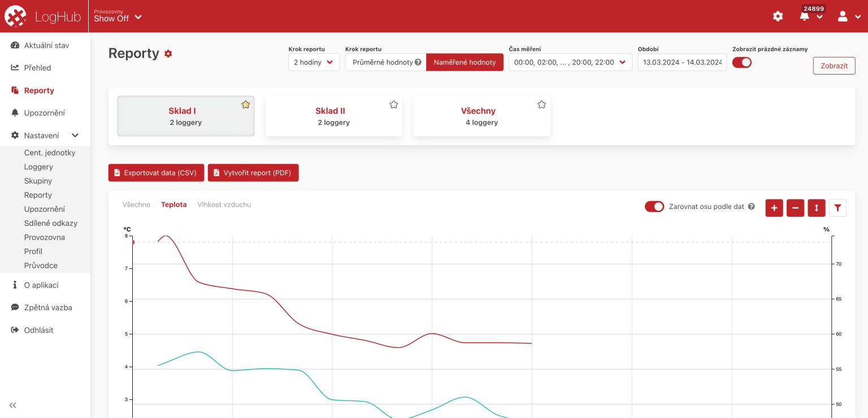Open settings gear in top header

[778, 16]
